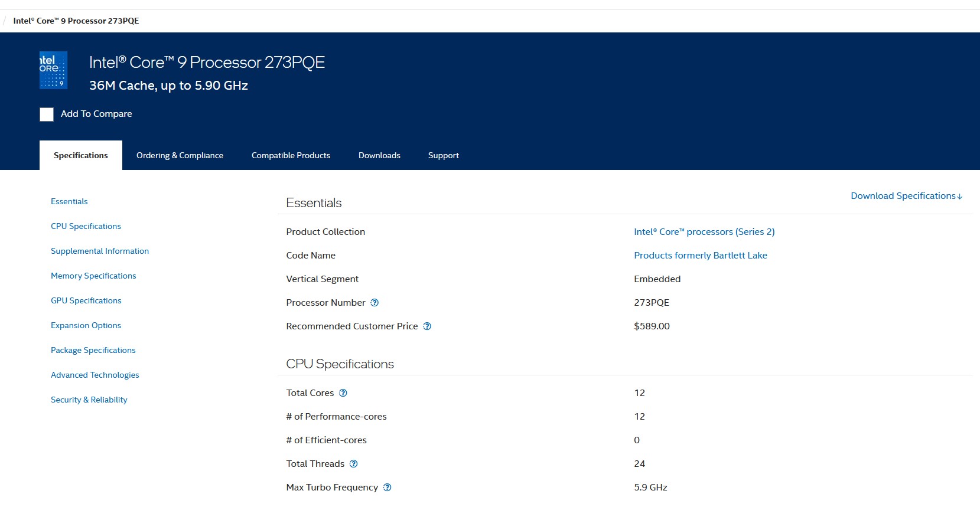Image resolution: width=980 pixels, height=507 pixels.
Task: Go to the Downloads tab
Action: pyautogui.click(x=379, y=155)
